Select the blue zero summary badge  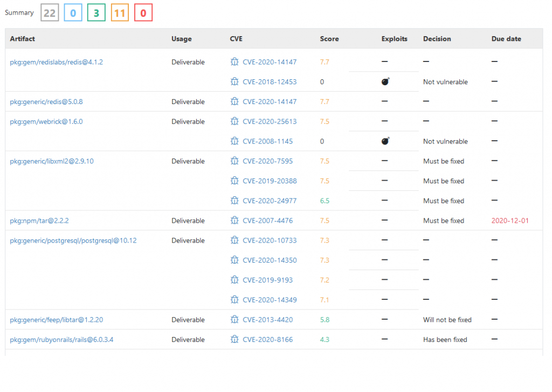(x=73, y=12)
